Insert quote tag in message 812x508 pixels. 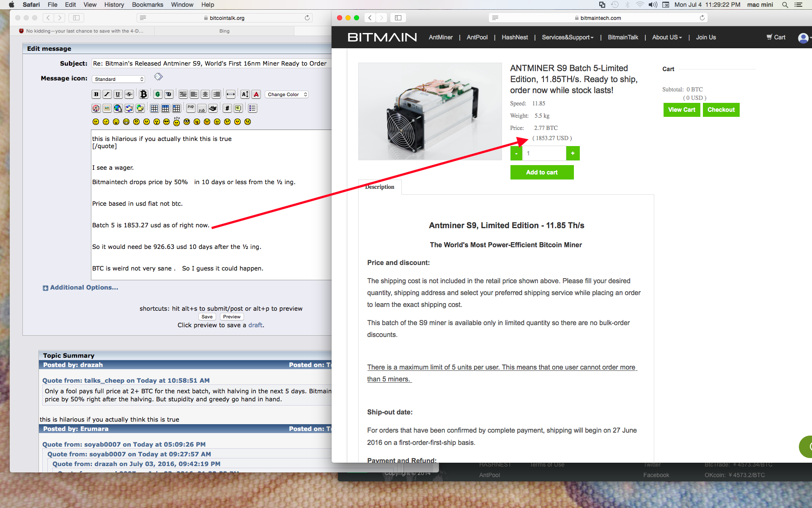(238, 108)
